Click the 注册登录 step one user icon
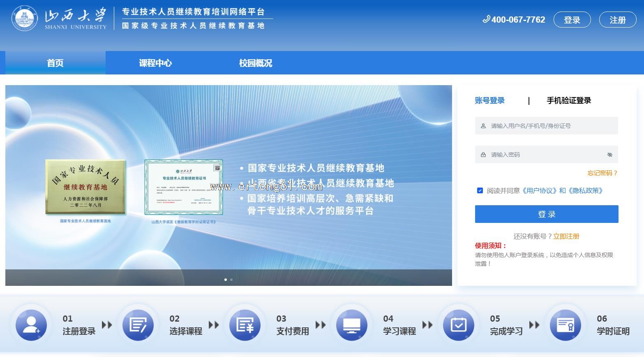Screen dimensions: 644x357 (x=31, y=325)
